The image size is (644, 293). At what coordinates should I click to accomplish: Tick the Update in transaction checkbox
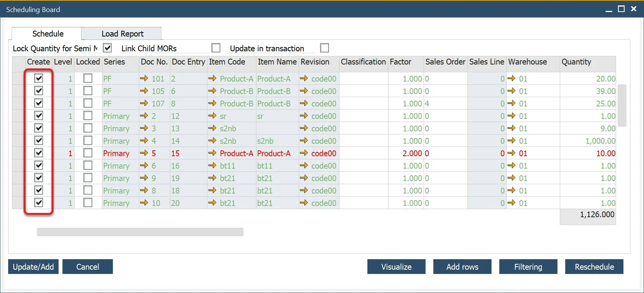click(324, 48)
